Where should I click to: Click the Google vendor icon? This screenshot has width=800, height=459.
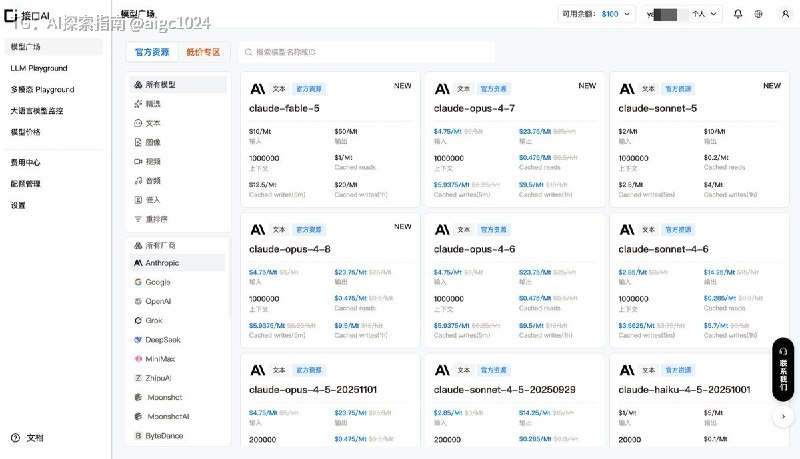coord(138,282)
